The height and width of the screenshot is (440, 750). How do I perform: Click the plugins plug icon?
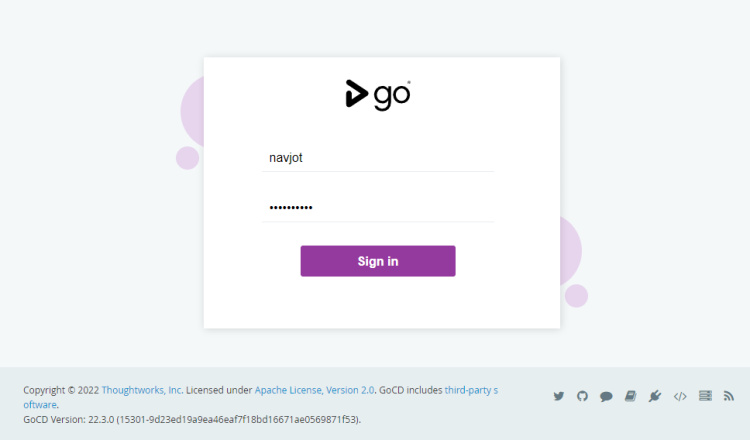click(x=655, y=396)
